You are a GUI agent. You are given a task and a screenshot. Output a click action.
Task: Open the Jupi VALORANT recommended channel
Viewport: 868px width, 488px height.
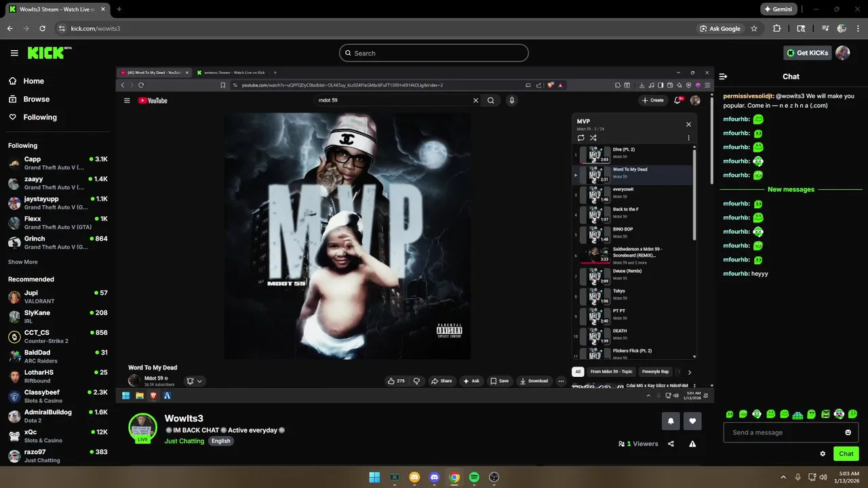[x=58, y=297]
